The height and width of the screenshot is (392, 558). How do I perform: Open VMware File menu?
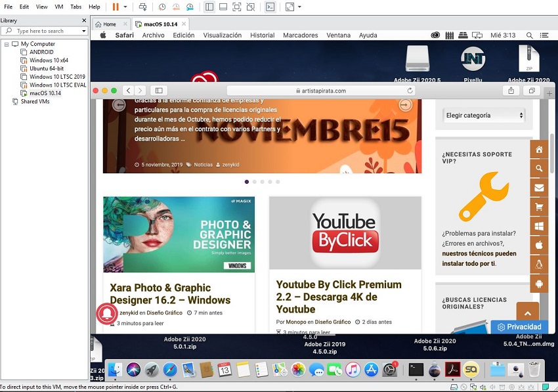coord(8,7)
